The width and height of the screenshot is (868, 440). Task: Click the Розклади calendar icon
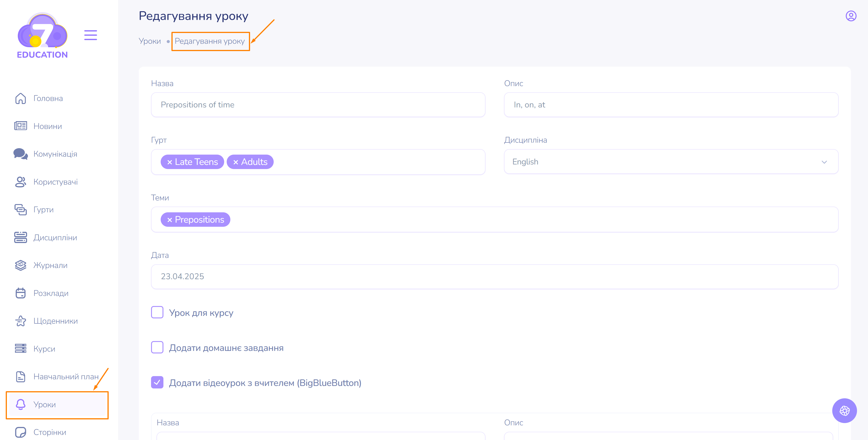(x=21, y=293)
